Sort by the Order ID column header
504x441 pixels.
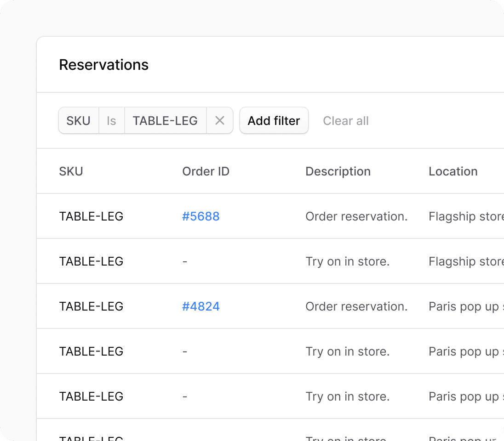206,171
